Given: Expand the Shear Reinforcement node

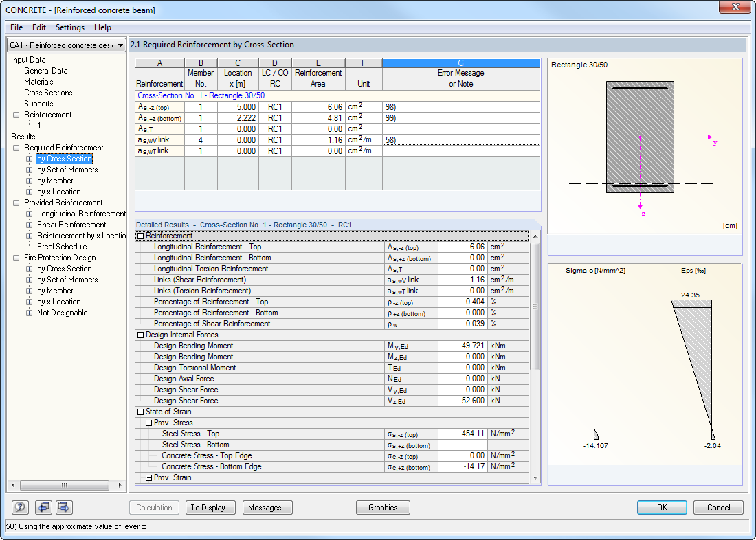Looking at the screenshot, I should pyautogui.click(x=30, y=225).
